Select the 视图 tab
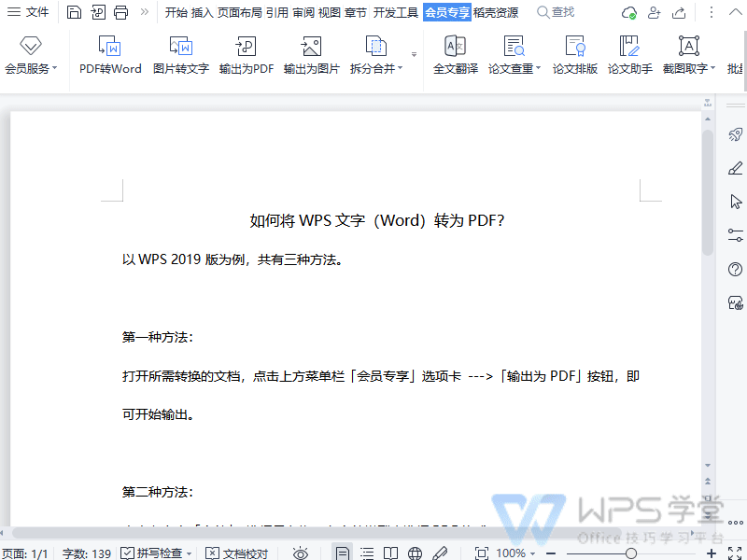 (x=330, y=12)
